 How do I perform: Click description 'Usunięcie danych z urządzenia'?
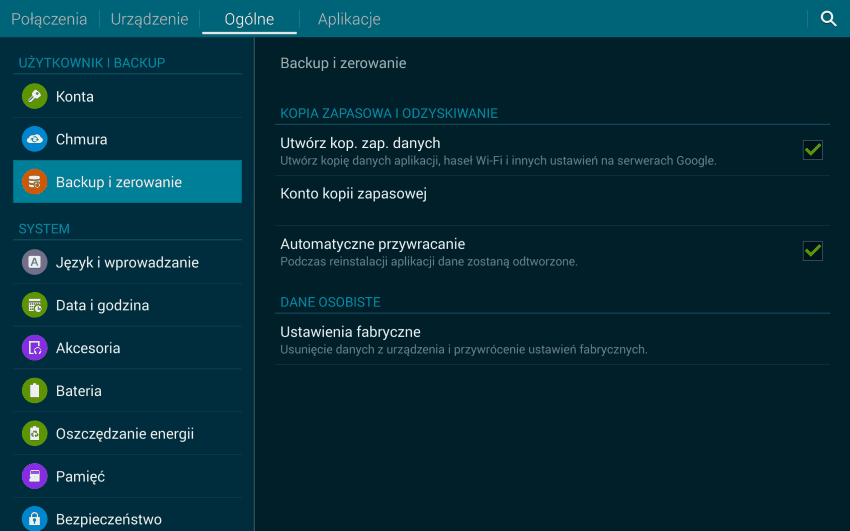coord(463,349)
